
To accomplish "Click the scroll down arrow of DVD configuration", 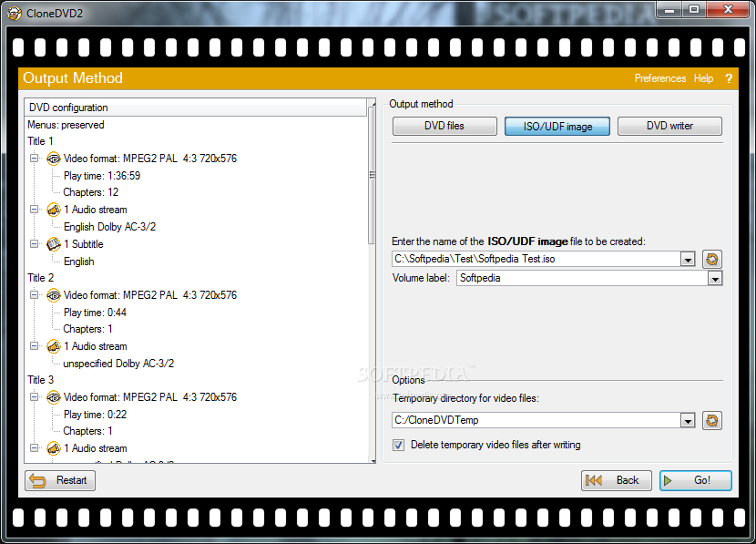I will tap(372, 461).
